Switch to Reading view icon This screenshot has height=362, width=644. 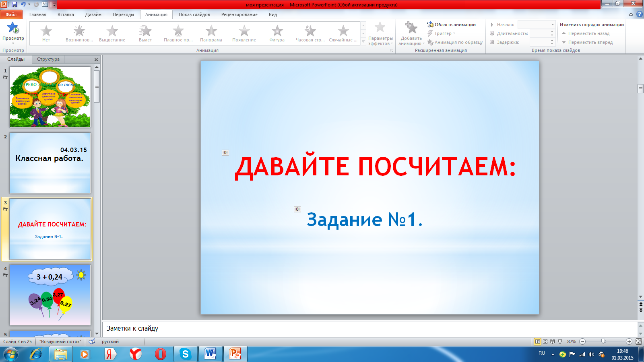(x=553, y=341)
